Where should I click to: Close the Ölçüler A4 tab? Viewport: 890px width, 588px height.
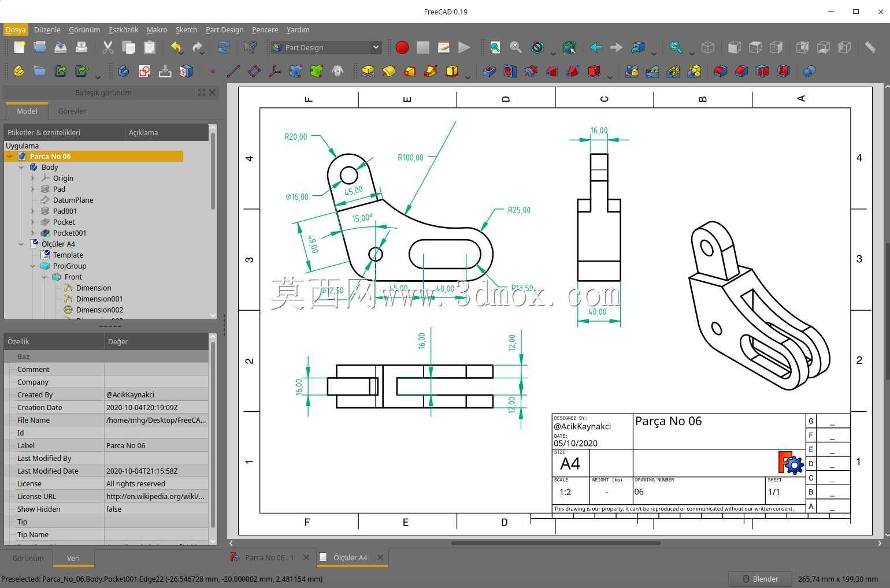(x=380, y=557)
